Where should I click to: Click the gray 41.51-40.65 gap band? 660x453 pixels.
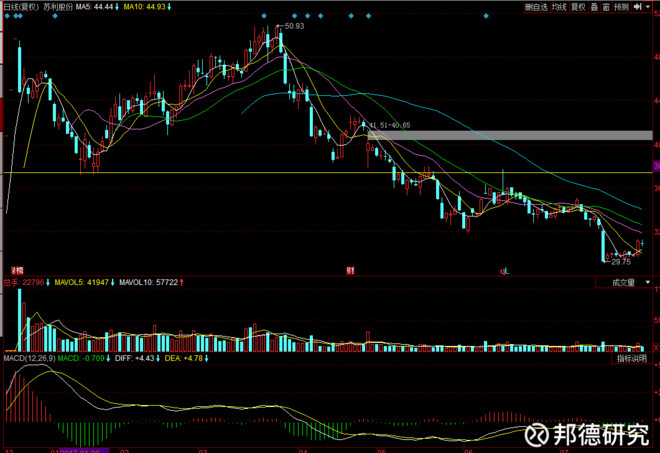click(510, 135)
